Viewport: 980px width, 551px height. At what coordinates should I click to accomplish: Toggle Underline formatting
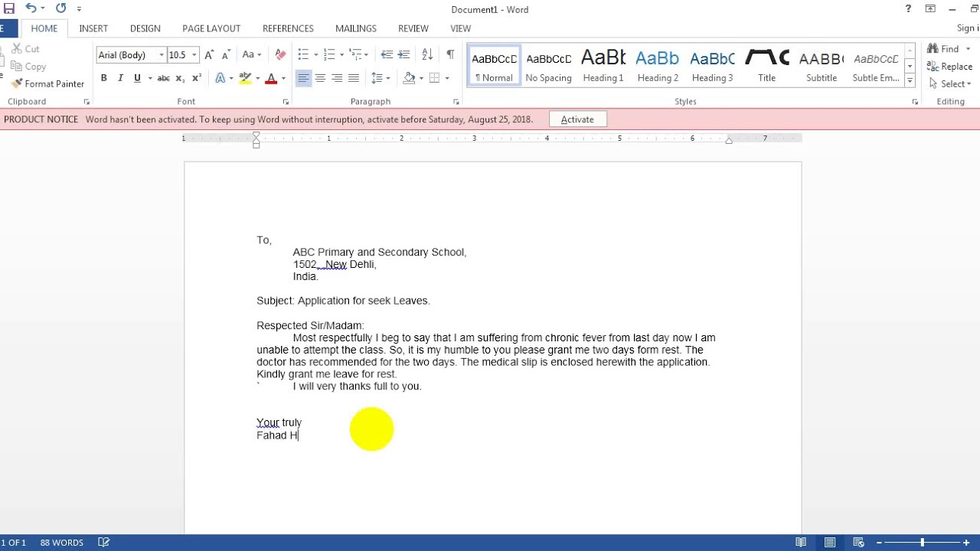click(x=137, y=78)
